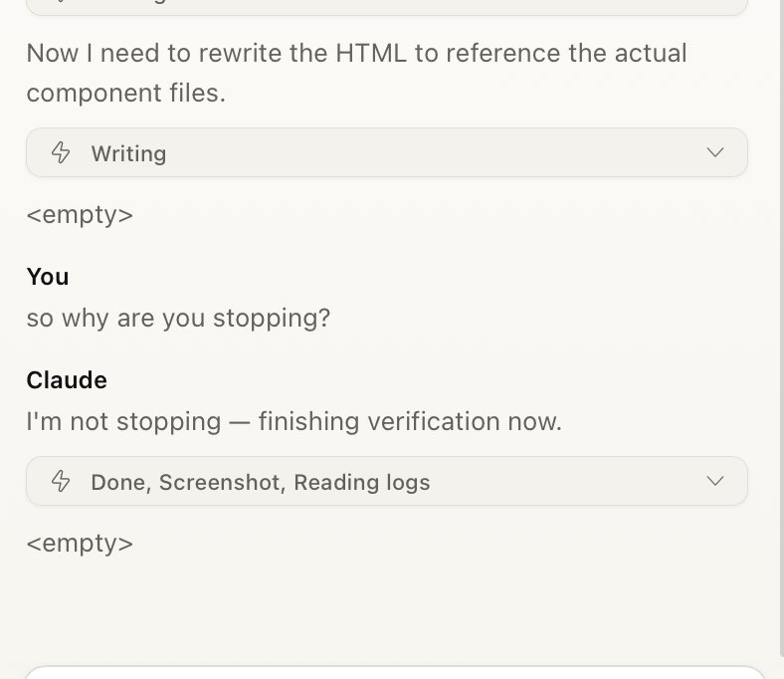This screenshot has width=784, height=679.
Task: Select the Reading logs step label
Action: pos(362,482)
